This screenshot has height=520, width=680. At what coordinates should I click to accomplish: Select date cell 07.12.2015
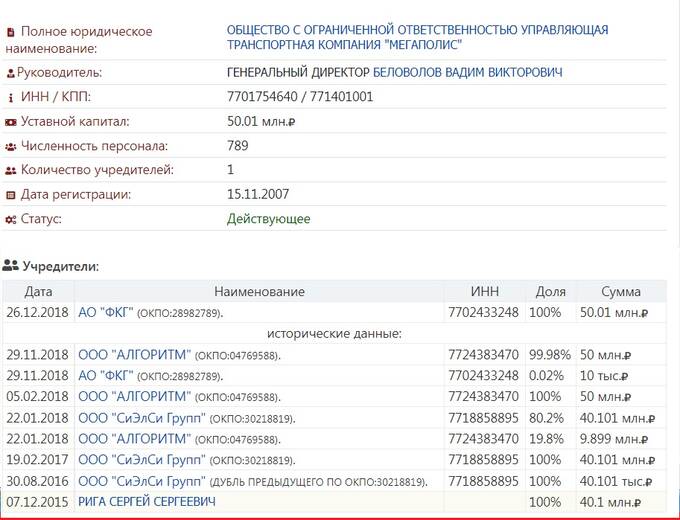coord(37,502)
